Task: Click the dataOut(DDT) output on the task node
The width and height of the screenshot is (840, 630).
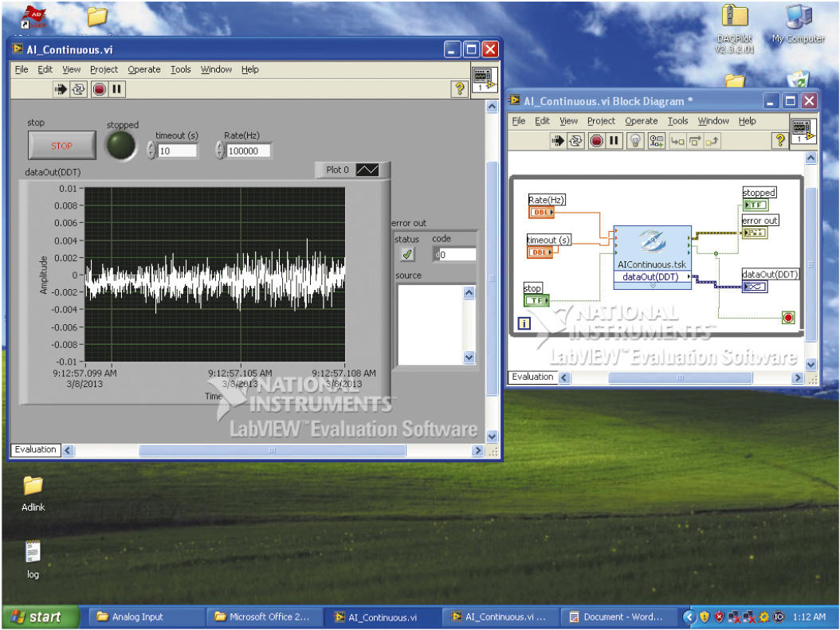Action: [x=653, y=276]
